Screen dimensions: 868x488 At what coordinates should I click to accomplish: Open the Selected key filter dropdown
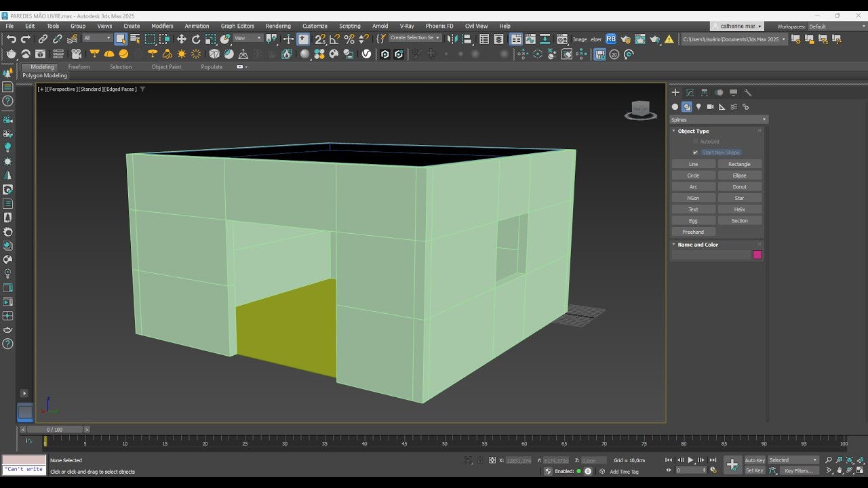pyautogui.click(x=793, y=460)
